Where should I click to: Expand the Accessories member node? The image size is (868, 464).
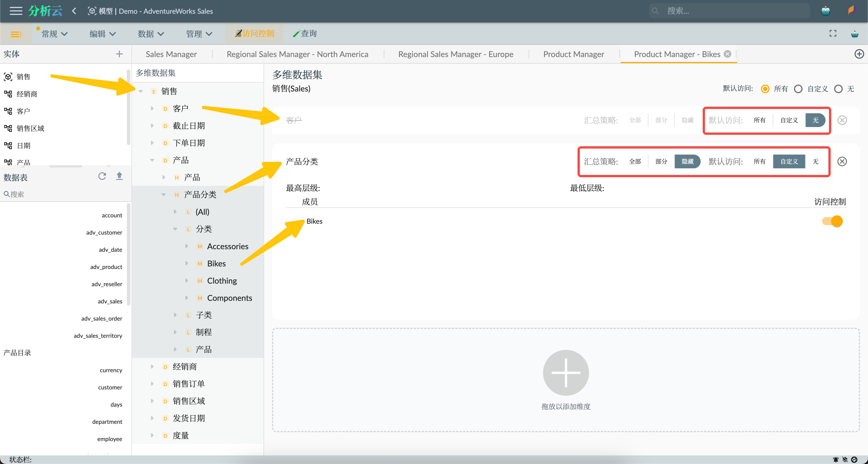[187, 246]
